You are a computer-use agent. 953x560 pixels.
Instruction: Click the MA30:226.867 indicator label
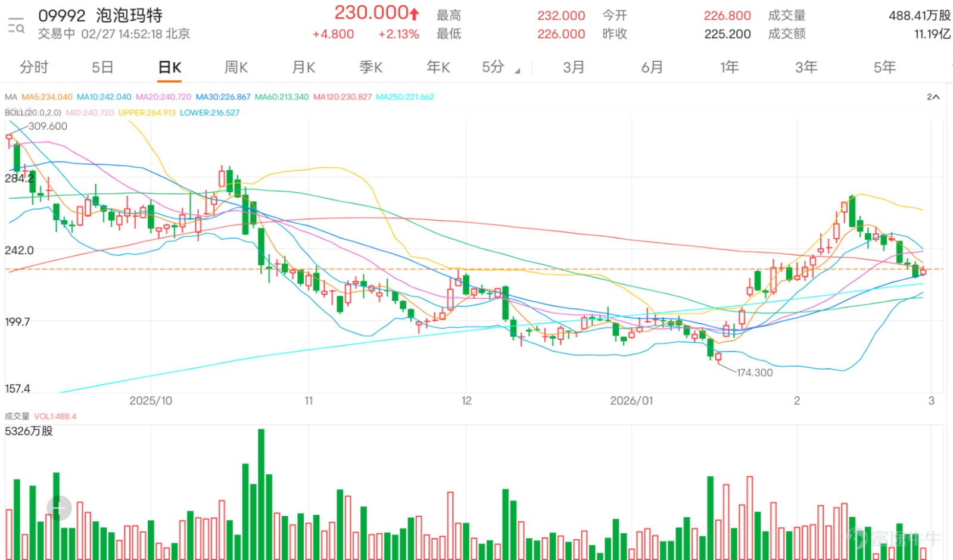(x=223, y=97)
